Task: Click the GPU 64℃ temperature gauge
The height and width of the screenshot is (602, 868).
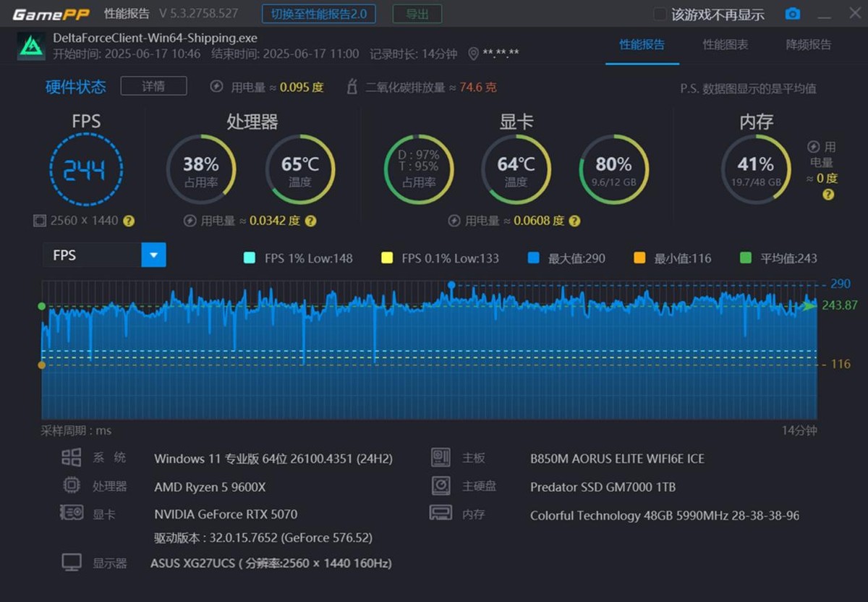Action: coord(516,170)
